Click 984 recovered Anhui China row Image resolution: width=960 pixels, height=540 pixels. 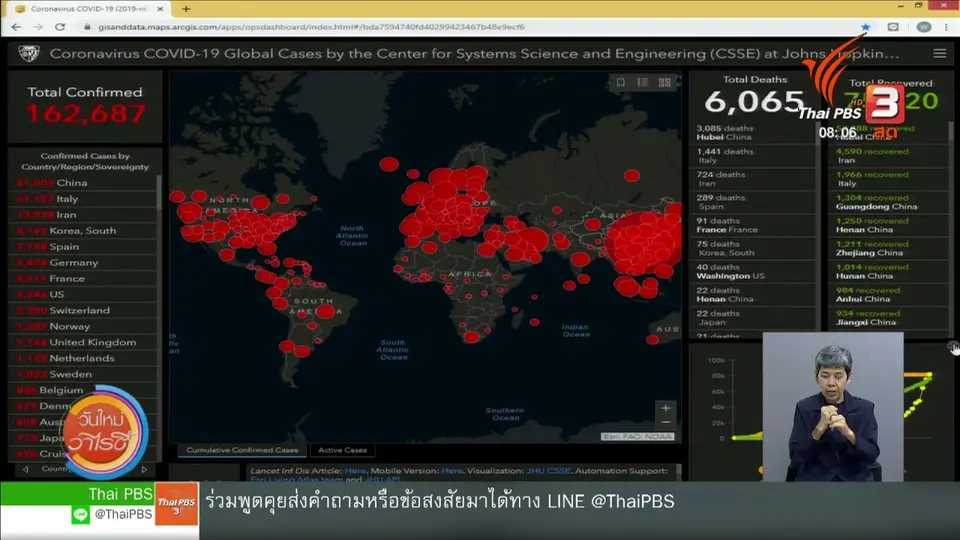click(x=888, y=294)
